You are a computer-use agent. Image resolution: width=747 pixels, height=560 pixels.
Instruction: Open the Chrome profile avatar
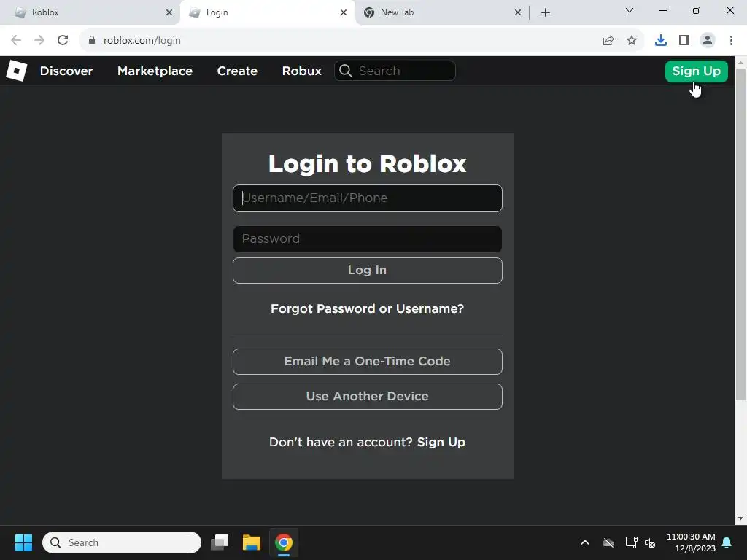[708, 41]
